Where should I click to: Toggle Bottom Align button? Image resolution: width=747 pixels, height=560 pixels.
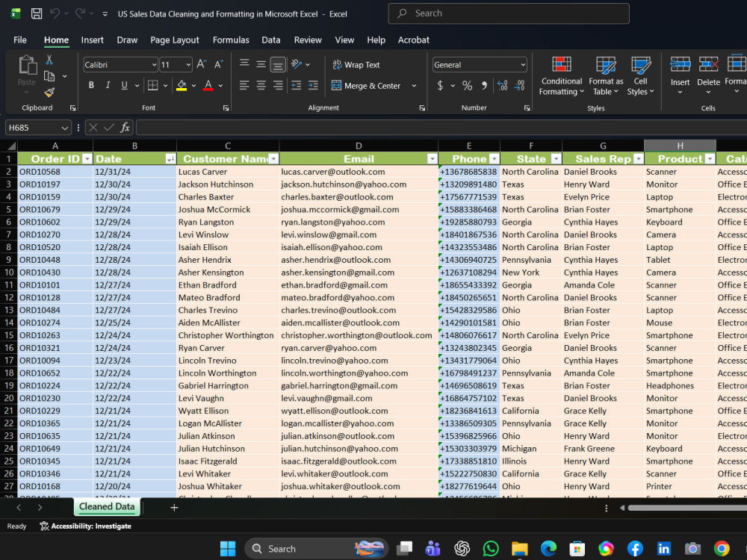point(278,64)
